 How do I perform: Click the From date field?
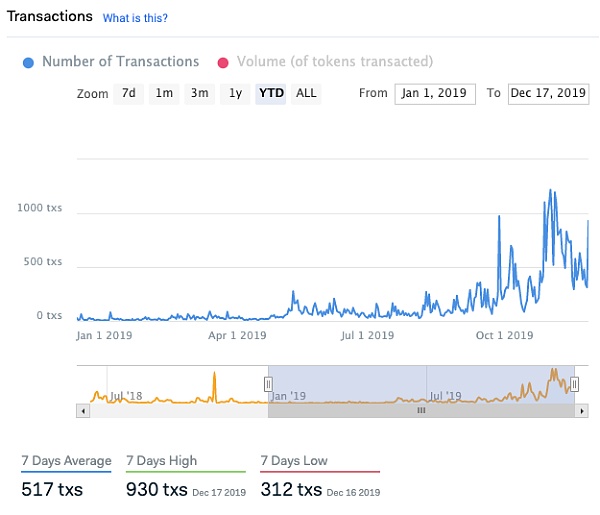pyautogui.click(x=435, y=93)
